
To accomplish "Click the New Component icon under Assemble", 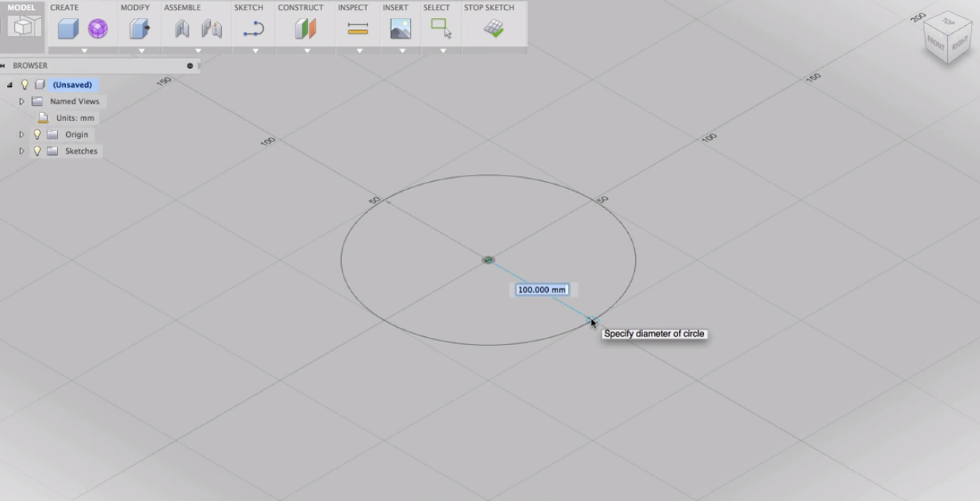I will point(182,30).
